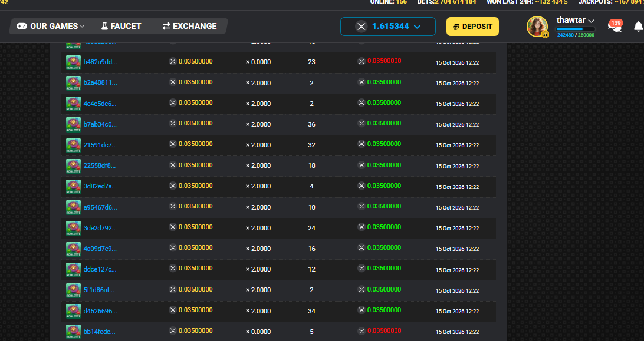Open the 1.615344 balance currency dropdown
The image size is (644, 341).
pos(387,27)
